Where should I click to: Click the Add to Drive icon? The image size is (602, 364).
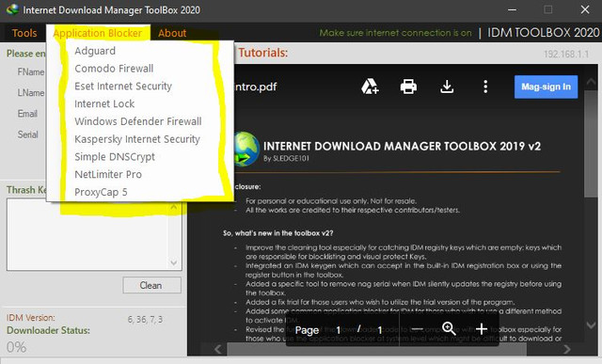pyautogui.click(x=370, y=87)
